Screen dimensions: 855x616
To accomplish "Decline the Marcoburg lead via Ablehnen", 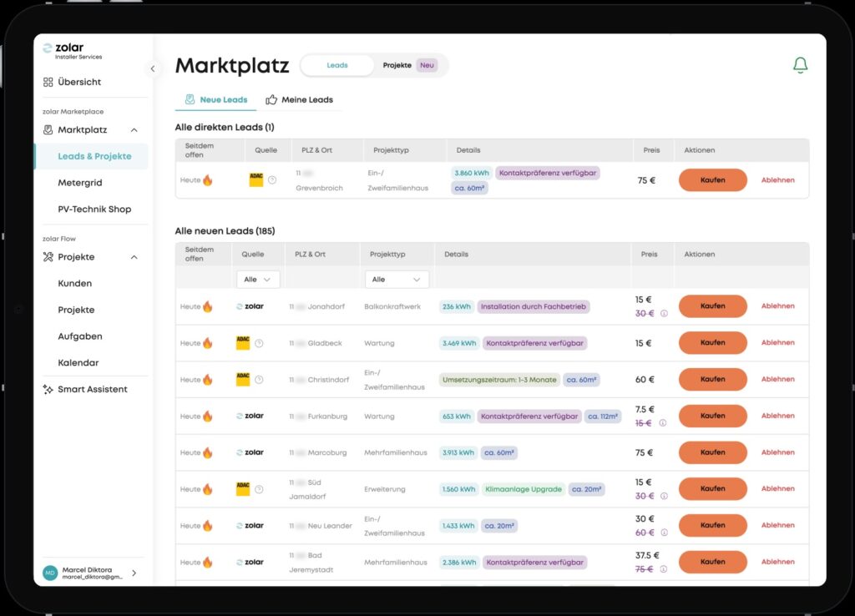I will 777,452.
